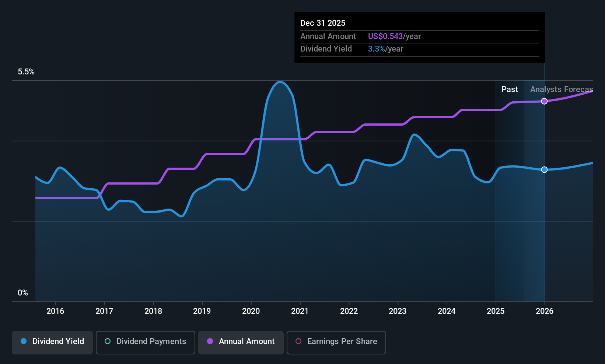The height and width of the screenshot is (364, 605).
Task: Click the 2021 x-axis year label
Action: pos(300,311)
